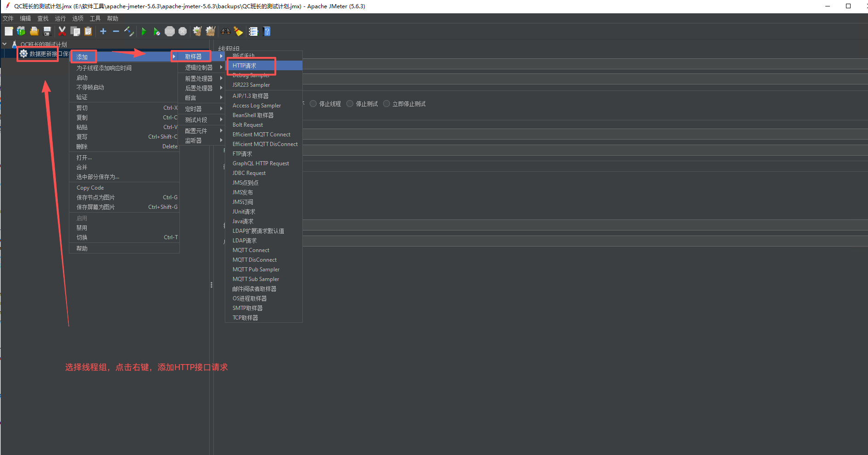Click 复制 context menu entry
868x455 pixels.
124,118
